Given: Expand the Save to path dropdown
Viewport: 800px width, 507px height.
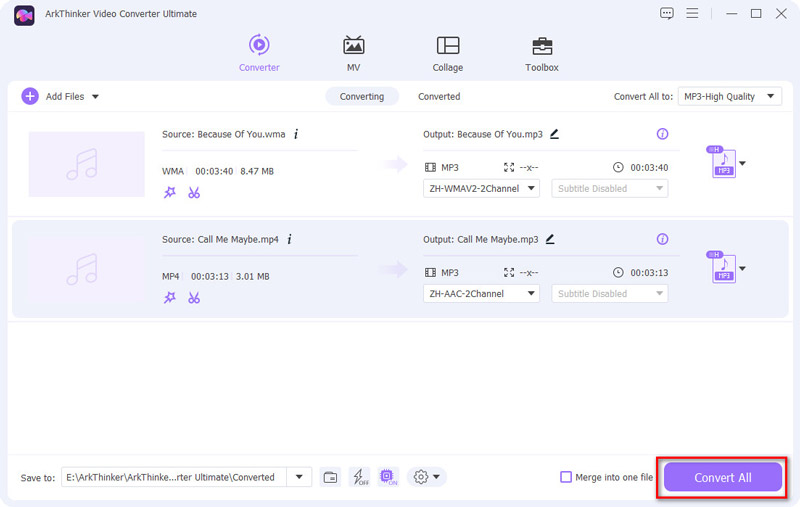Looking at the screenshot, I should click(299, 477).
